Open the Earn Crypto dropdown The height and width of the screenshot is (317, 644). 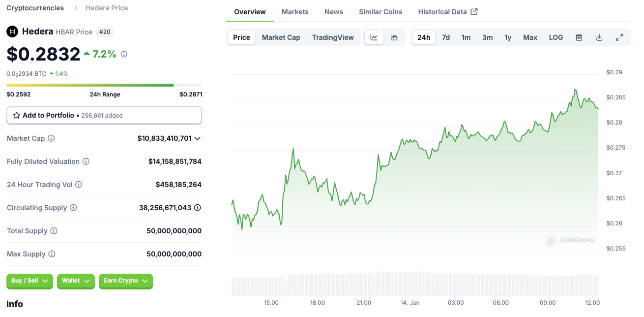point(126,281)
